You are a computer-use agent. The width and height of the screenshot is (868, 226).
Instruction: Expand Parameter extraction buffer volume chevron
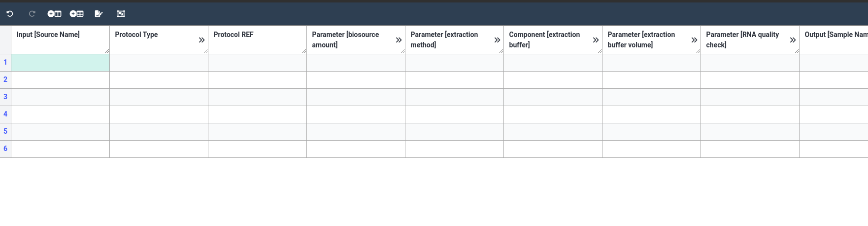coord(694,40)
